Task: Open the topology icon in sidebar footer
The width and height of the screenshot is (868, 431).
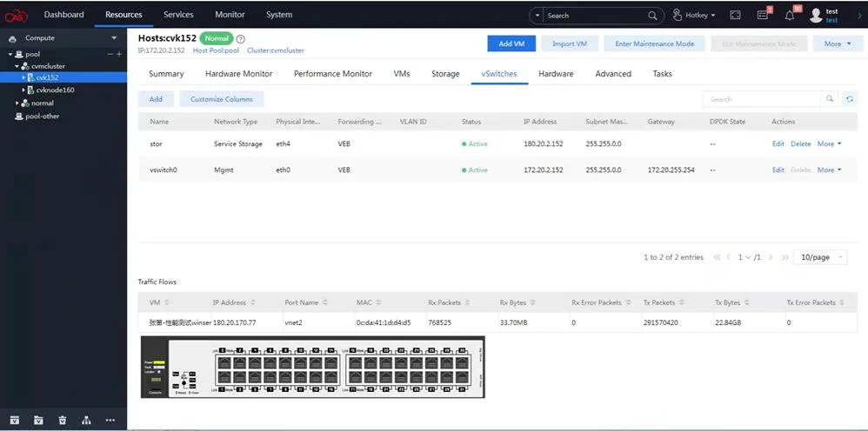Action: pyautogui.click(x=86, y=420)
